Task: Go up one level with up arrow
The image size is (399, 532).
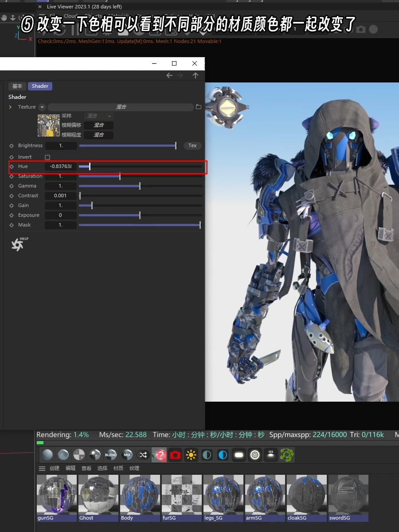Action: click(196, 76)
